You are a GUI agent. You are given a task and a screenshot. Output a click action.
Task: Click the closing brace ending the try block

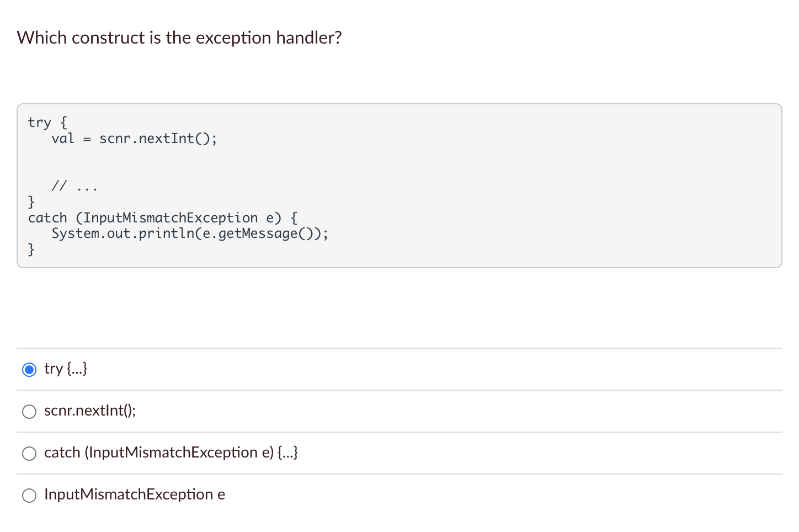[31, 201]
